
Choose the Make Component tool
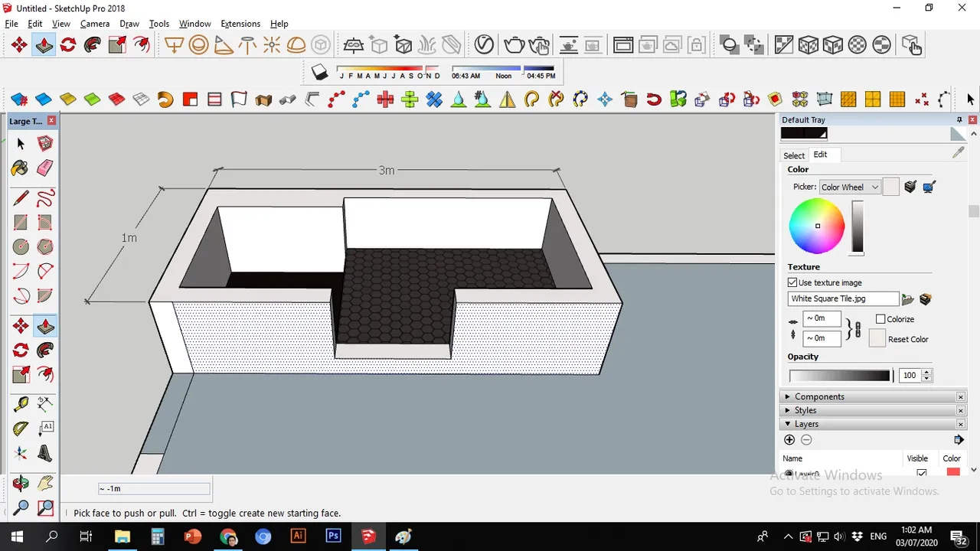click(x=45, y=144)
